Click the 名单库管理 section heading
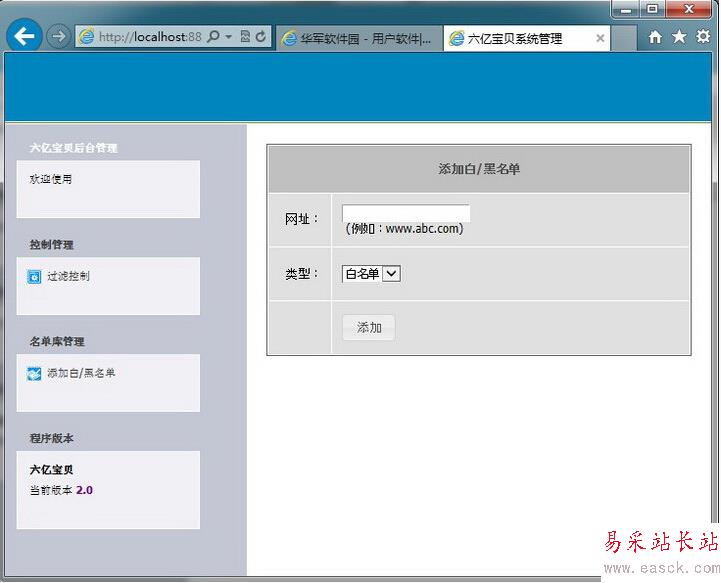The image size is (721, 583). pyautogui.click(x=57, y=341)
